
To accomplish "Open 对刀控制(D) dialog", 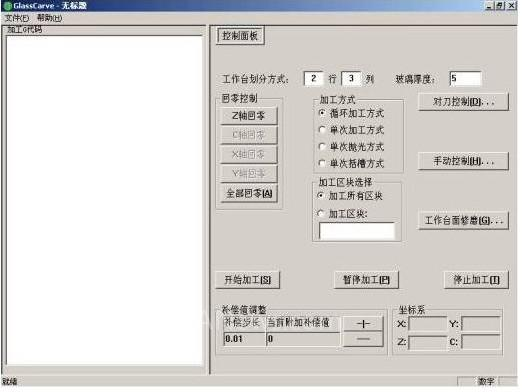I will coord(463,102).
